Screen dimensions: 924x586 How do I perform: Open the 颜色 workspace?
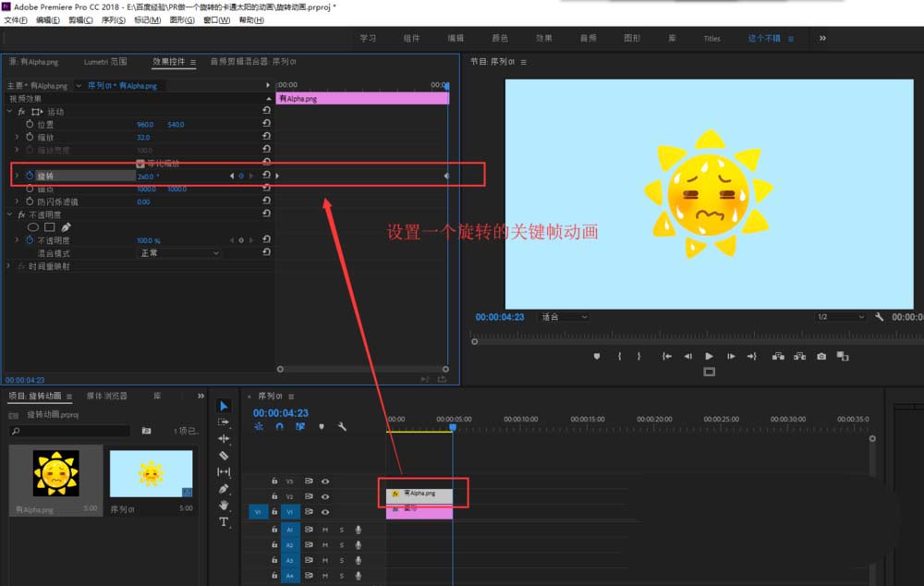pos(500,38)
